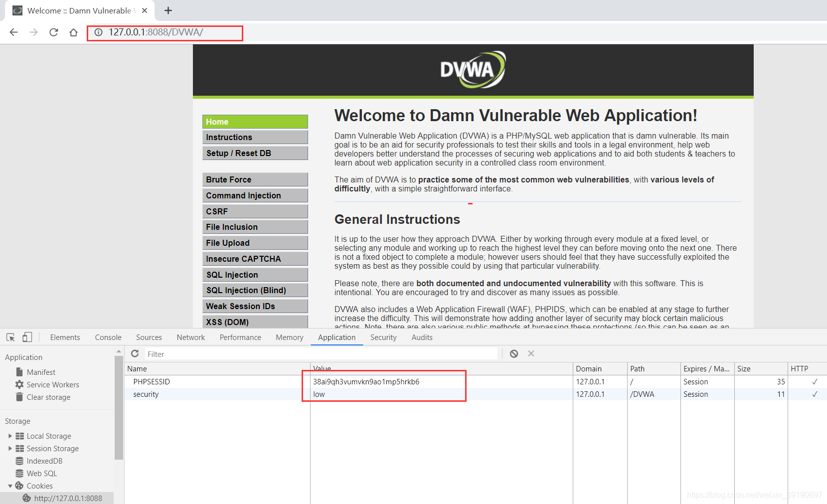Clear all cookies with the block icon
Screen dimensions: 827x504
[x=514, y=353]
